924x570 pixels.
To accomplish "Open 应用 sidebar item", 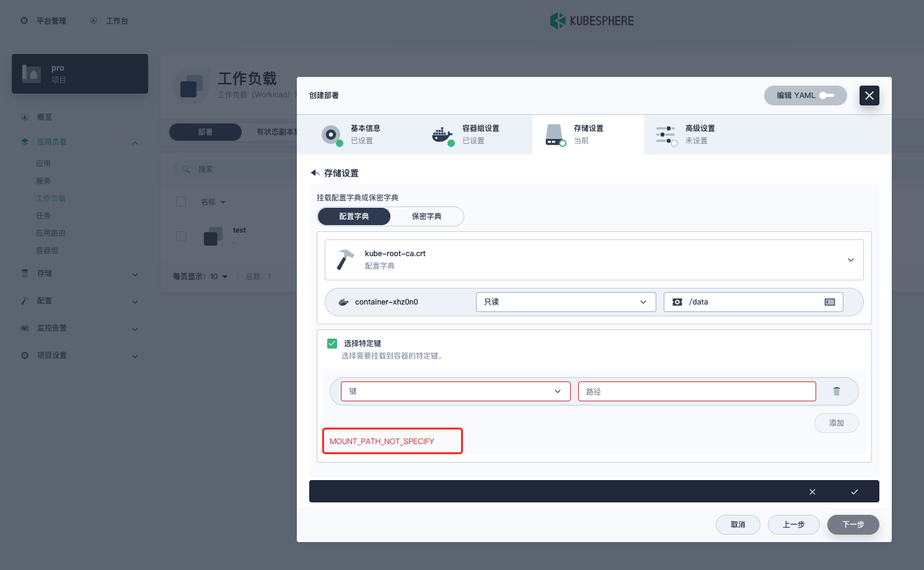I will click(x=43, y=164).
